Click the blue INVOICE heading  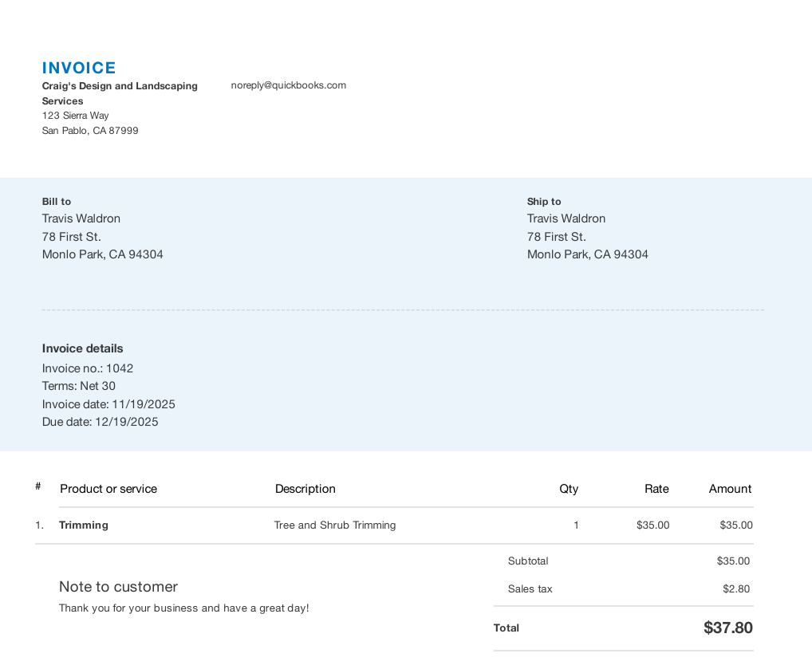(79, 68)
